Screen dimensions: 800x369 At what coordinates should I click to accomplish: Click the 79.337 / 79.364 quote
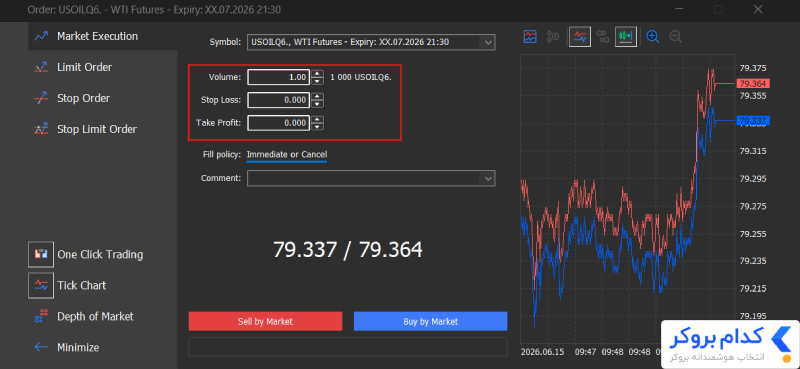point(347,250)
